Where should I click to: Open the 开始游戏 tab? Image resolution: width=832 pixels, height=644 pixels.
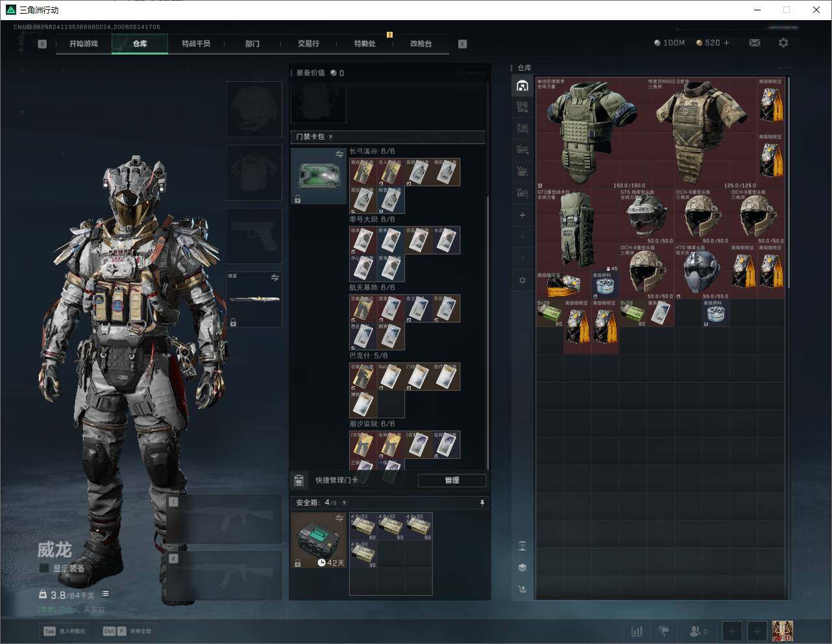[x=84, y=43]
